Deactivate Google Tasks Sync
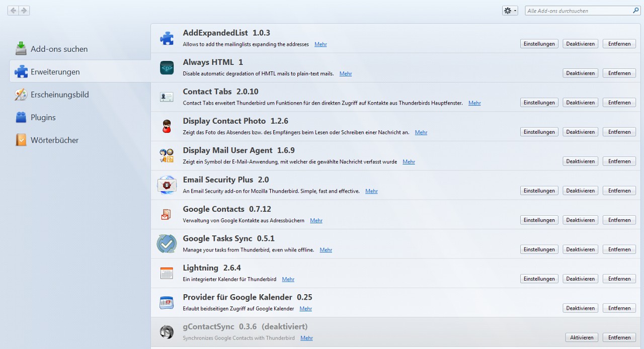This screenshot has height=349, width=644. 580,249
